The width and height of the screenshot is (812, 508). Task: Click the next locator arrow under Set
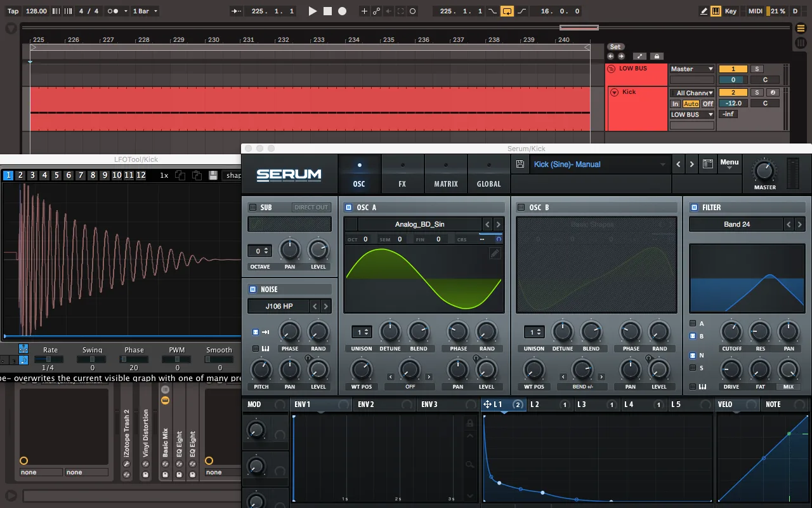621,57
